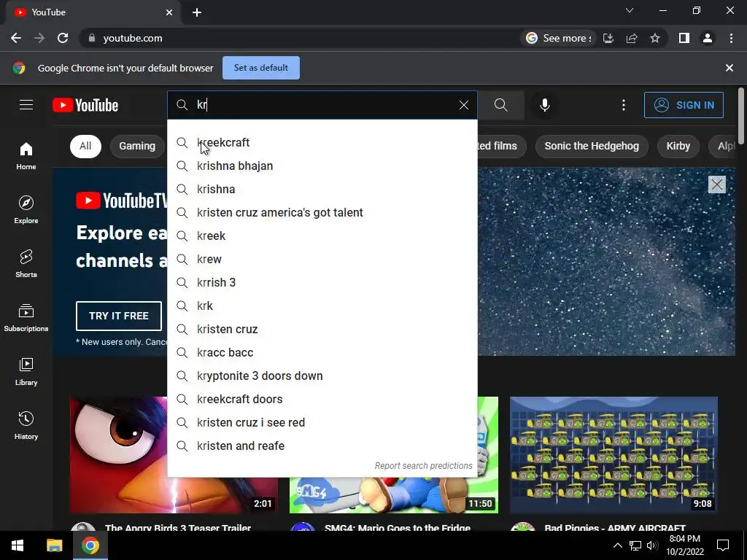Click the taskbar clock showing 8:04 PM
The image size is (747, 560).
click(x=684, y=545)
